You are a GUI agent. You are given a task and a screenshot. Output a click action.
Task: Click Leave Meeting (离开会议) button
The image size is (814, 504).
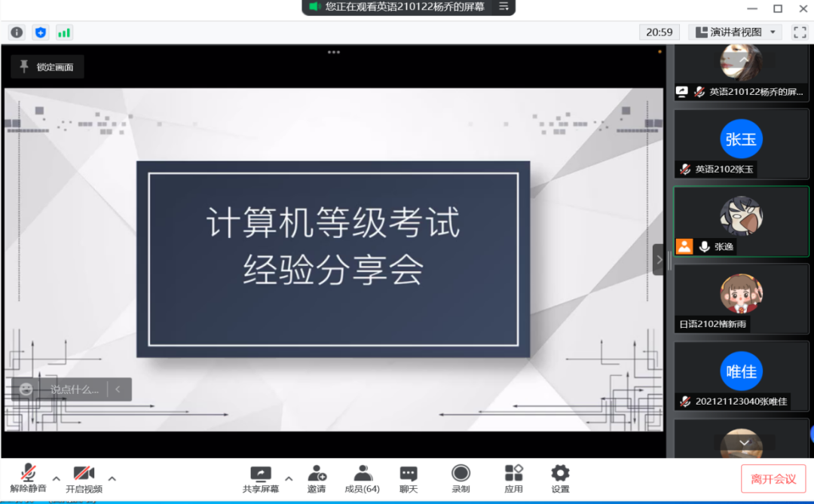click(773, 479)
